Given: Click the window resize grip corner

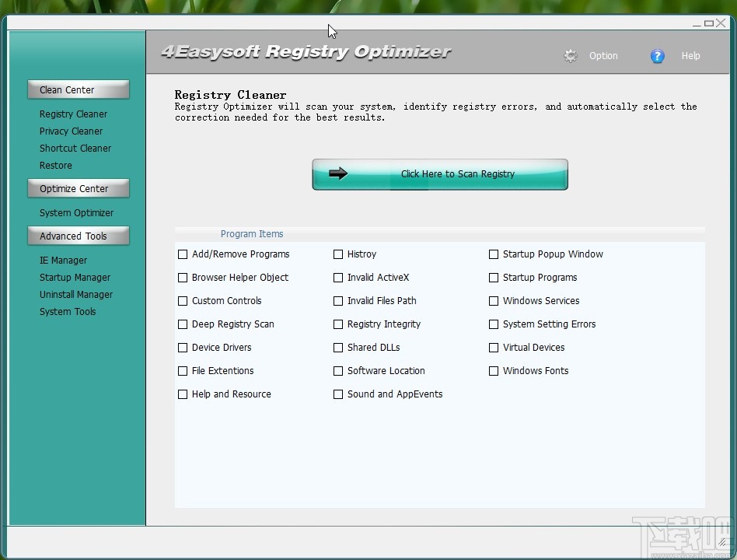Looking at the screenshot, I should (722, 542).
